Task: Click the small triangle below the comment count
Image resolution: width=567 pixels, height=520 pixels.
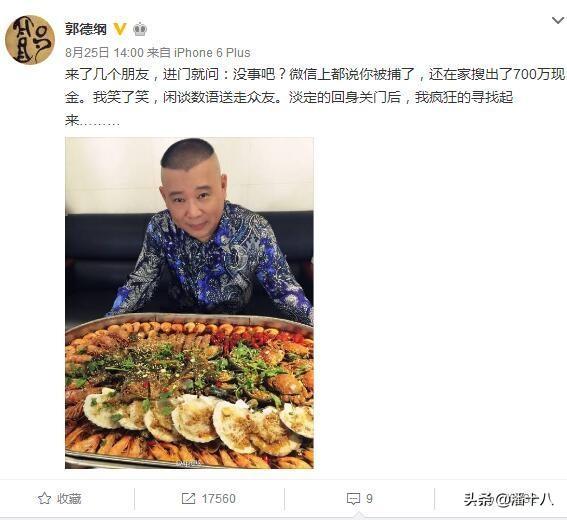Action: [x=359, y=515]
